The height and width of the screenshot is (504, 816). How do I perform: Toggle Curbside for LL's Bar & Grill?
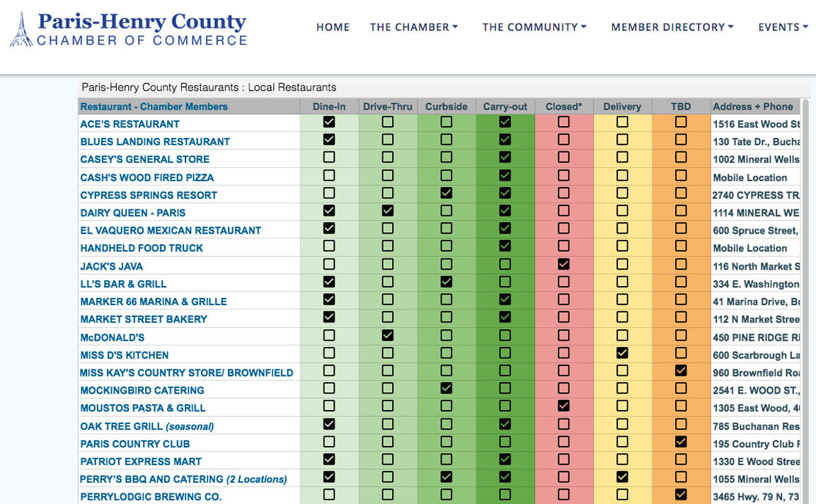446,282
